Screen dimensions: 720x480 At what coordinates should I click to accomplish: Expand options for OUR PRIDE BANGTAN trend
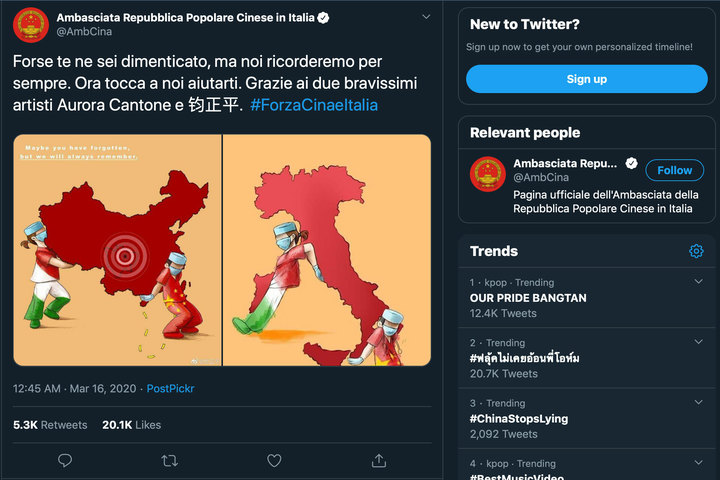698,282
